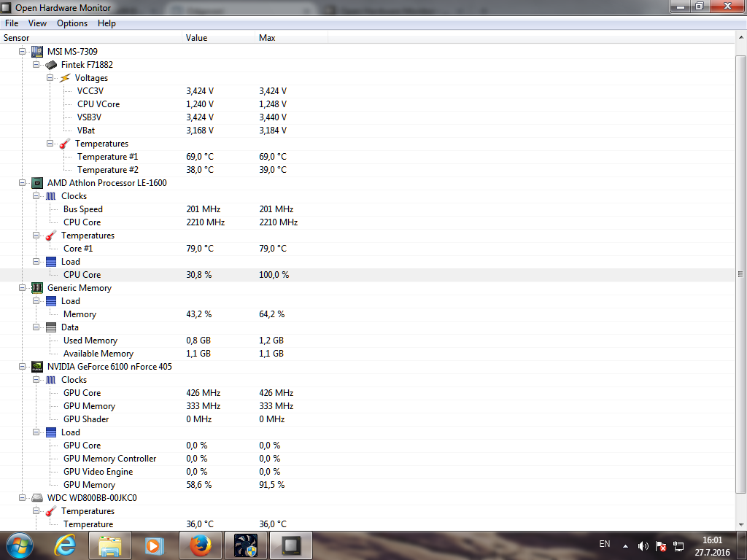
Task: Select the Core #1 temperature row
Action: click(367, 249)
